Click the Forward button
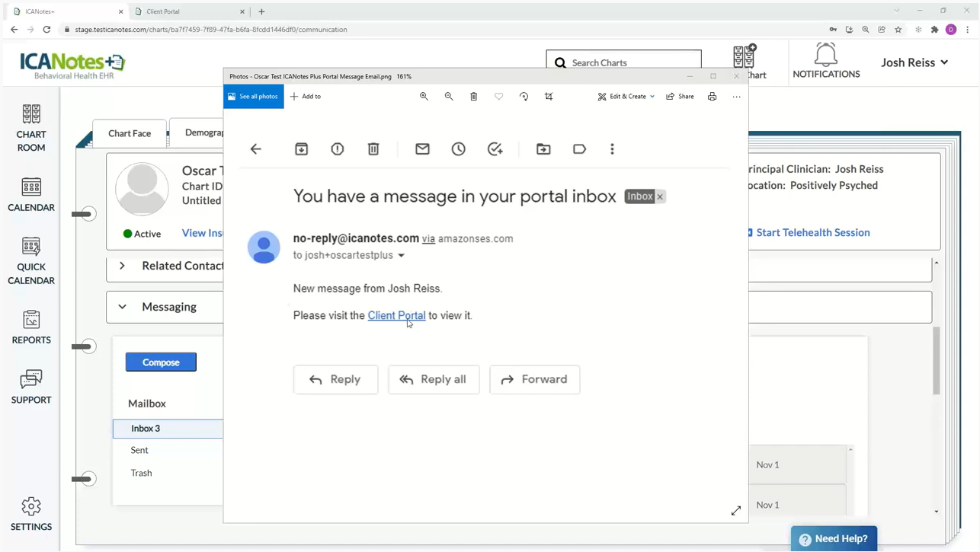Viewport: 980px width, 552px height. point(535,379)
